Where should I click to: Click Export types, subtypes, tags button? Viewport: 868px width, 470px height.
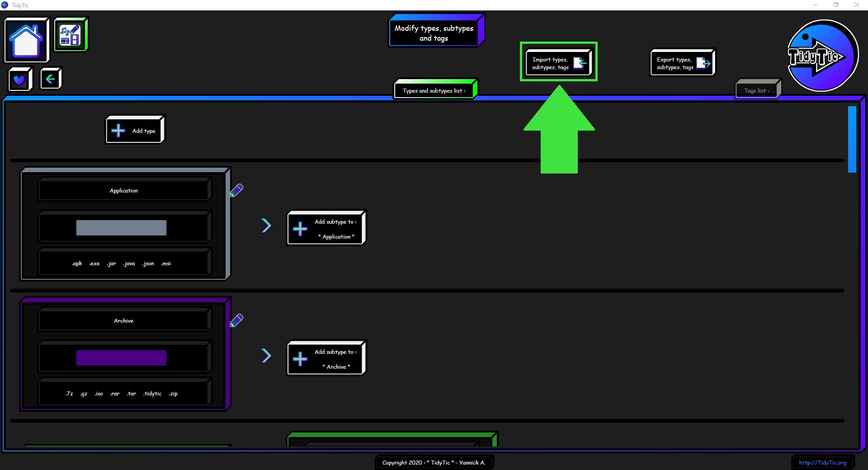pos(682,63)
